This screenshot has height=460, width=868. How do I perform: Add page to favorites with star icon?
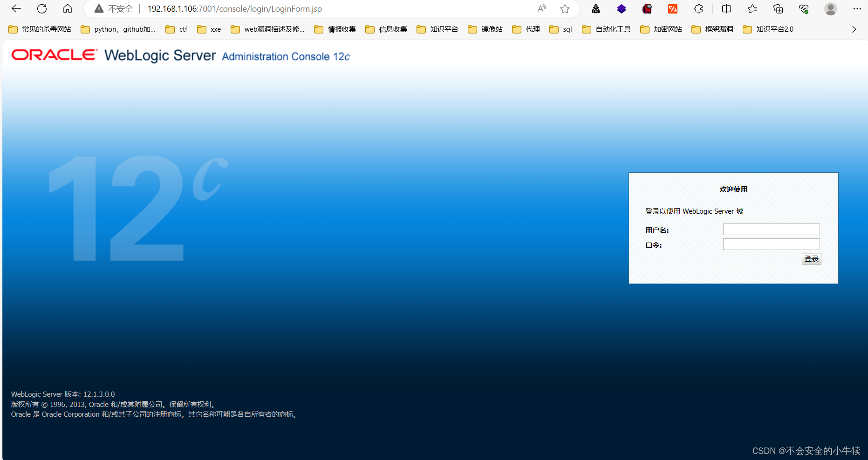[565, 9]
